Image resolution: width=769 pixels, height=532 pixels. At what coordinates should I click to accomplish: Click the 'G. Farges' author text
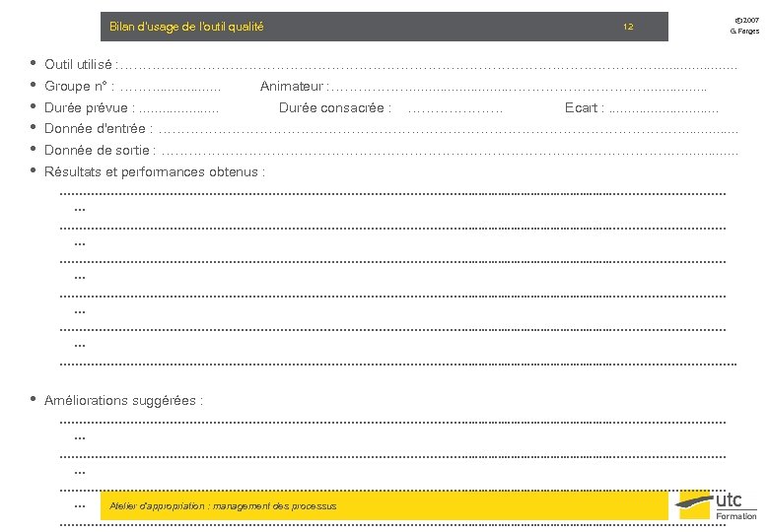coord(744,31)
